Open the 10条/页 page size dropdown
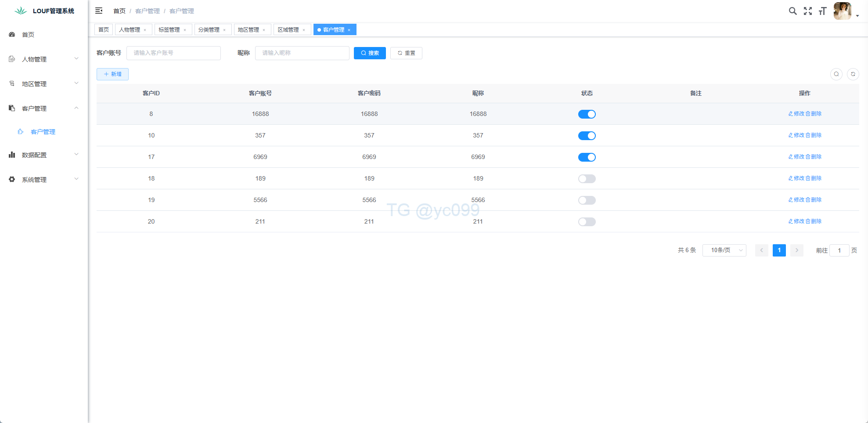The image size is (868, 423). click(x=724, y=250)
